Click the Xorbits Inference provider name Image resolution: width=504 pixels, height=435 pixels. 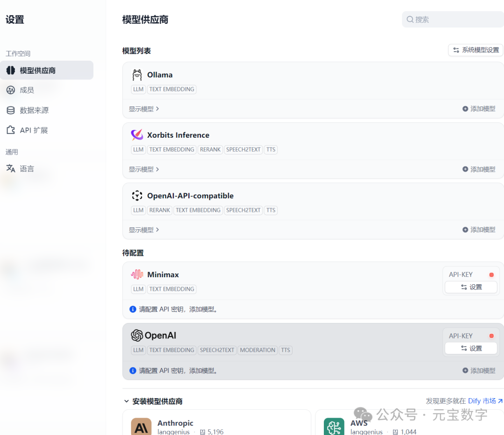click(x=178, y=135)
